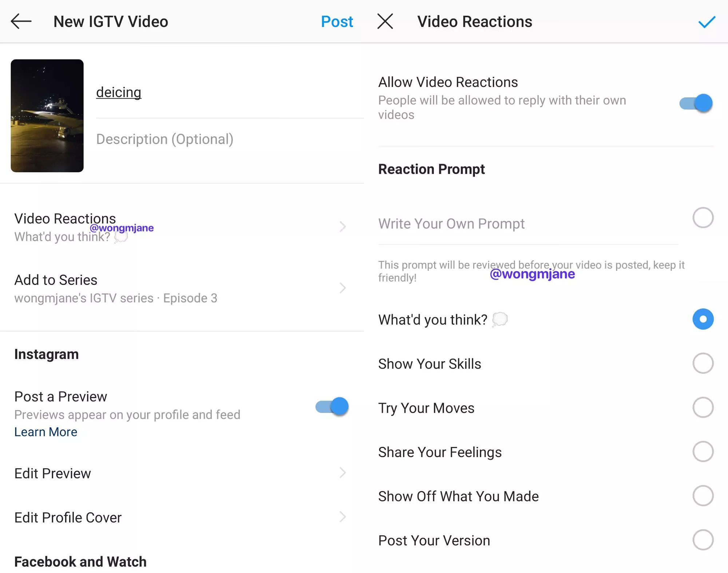The image size is (728, 573).
Task: Select the Try Your Moves radio button
Action: point(703,407)
